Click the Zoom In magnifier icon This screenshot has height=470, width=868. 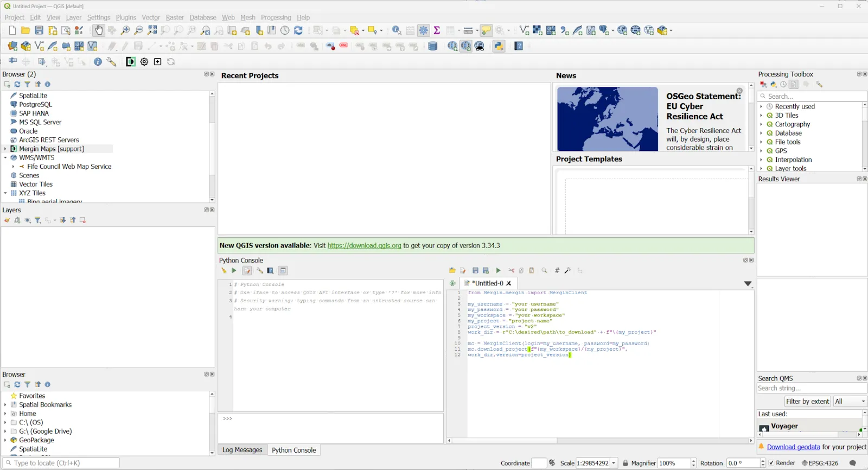(x=125, y=30)
